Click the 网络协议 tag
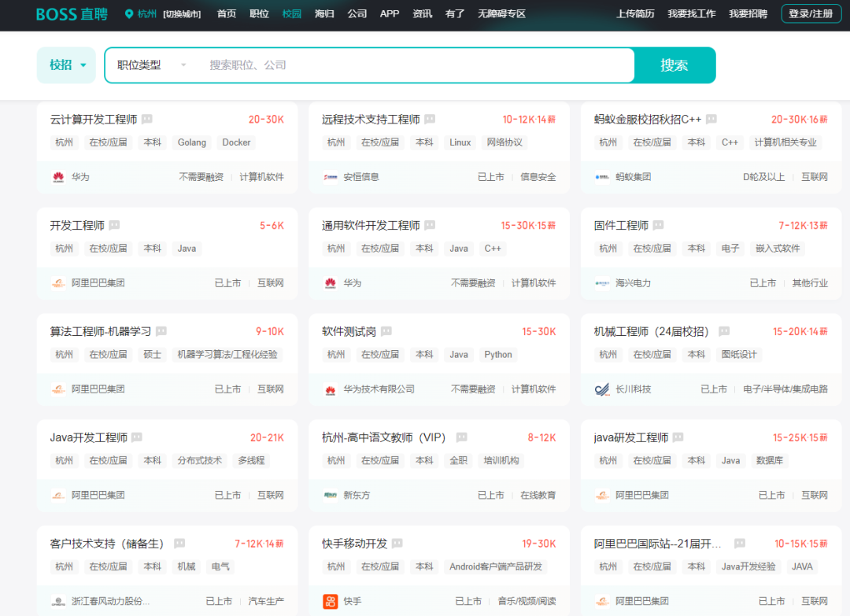850x616 pixels. click(504, 142)
